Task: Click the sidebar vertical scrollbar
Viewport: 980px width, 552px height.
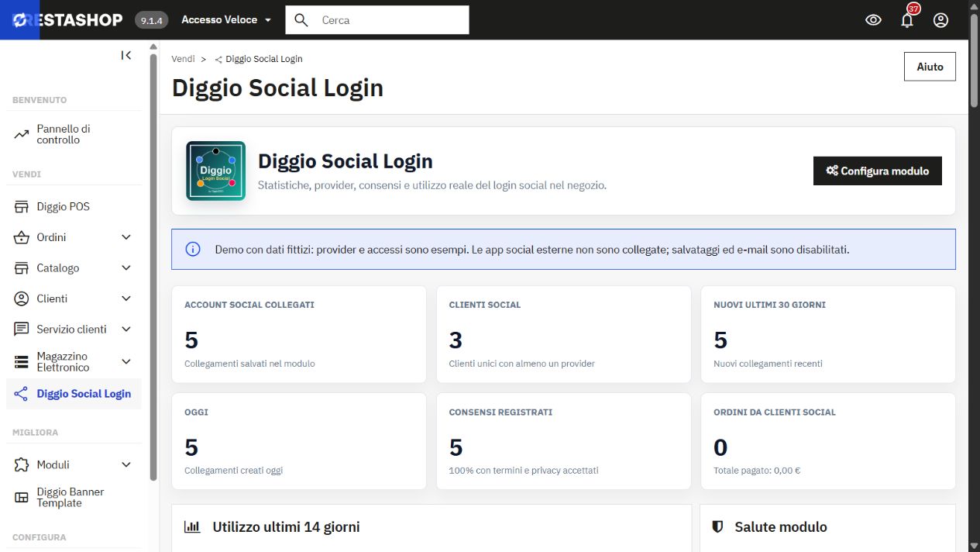Action: coord(153,267)
